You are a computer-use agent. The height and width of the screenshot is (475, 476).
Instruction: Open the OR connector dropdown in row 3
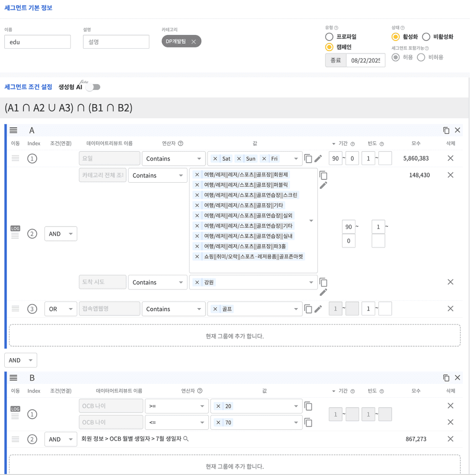(x=61, y=309)
